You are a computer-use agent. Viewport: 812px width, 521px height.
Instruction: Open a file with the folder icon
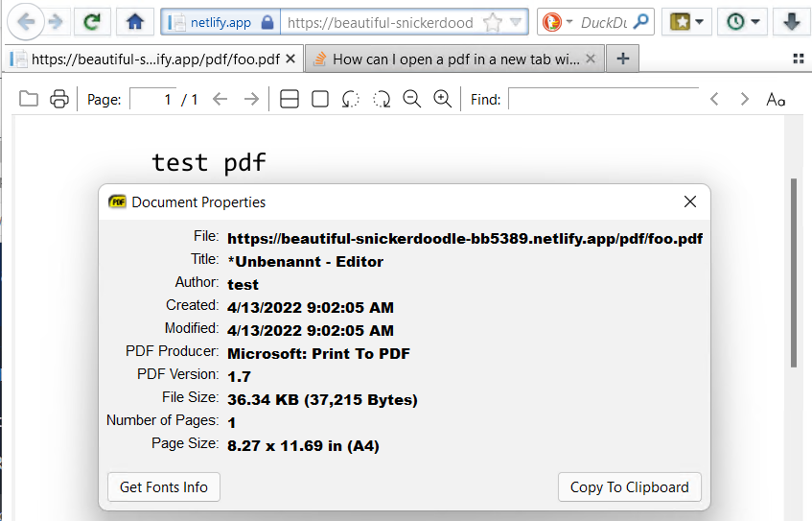pos(29,99)
